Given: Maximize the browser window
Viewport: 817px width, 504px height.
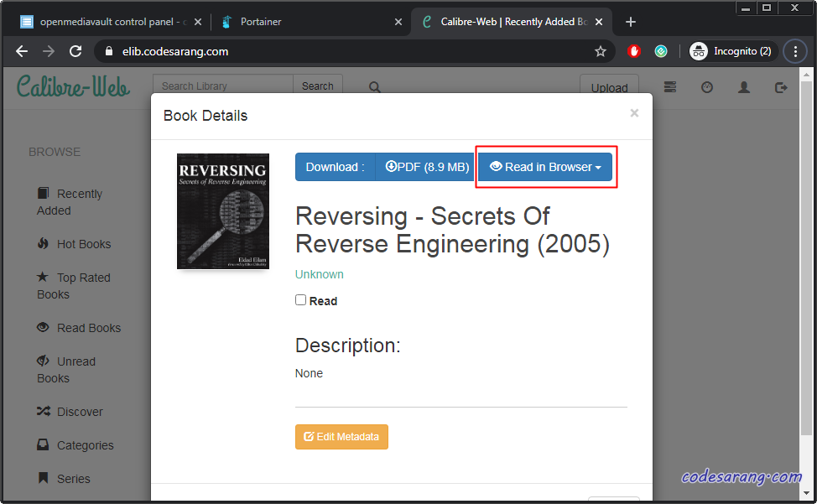Looking at the screenshot, I should tap(767, 8).
